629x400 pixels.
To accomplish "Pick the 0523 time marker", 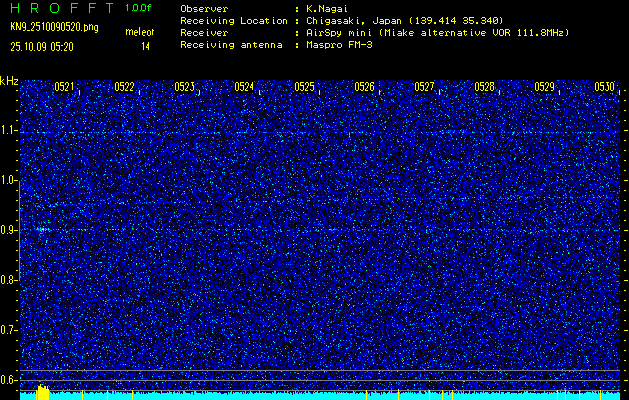I will (184, 87).
